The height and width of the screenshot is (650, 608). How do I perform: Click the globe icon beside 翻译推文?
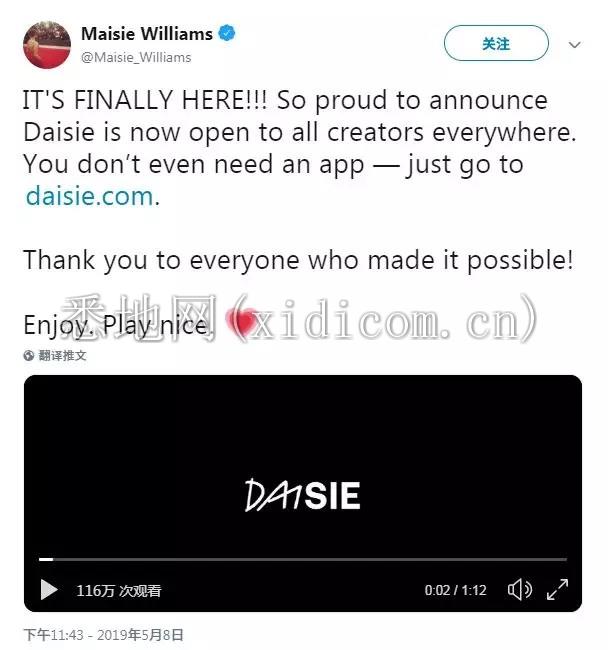point(29,355)
